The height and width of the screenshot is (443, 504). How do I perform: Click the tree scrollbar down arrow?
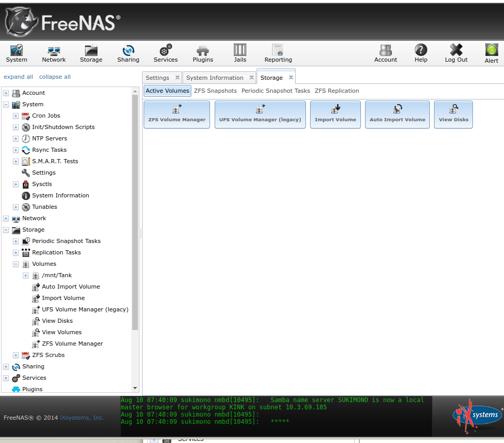135,388
